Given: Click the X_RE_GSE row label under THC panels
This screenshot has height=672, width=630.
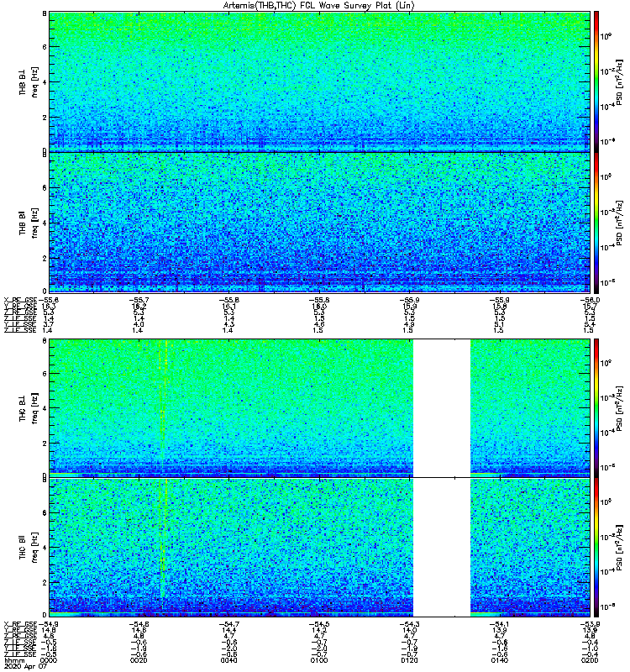Looking at the screenshot, I should (20, 624).
